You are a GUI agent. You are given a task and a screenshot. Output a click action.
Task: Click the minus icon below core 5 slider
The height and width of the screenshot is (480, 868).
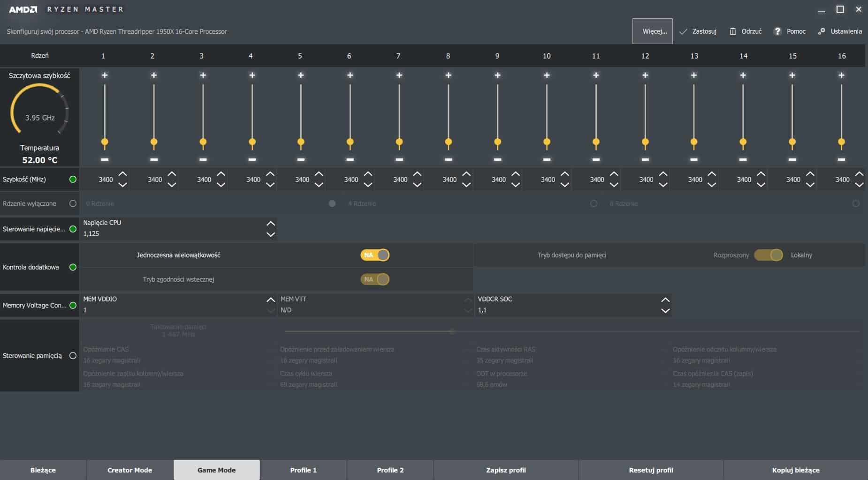coord(301,159)
